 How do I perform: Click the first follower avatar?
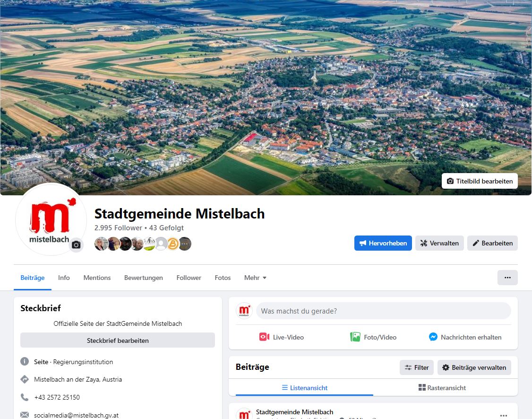tap(101, 244)
